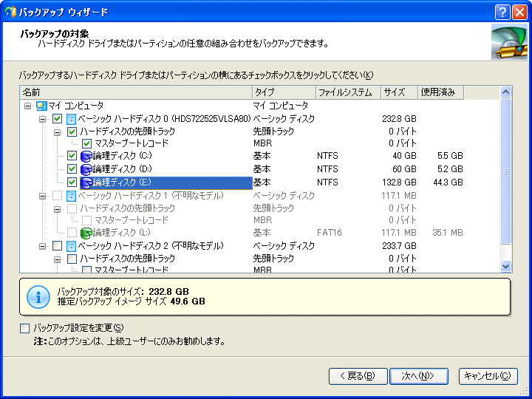The image size is (532, 399).
Task: Enable the Change backup settings (バックアップ設定を変更) checkbox
Action: point(25,328)
